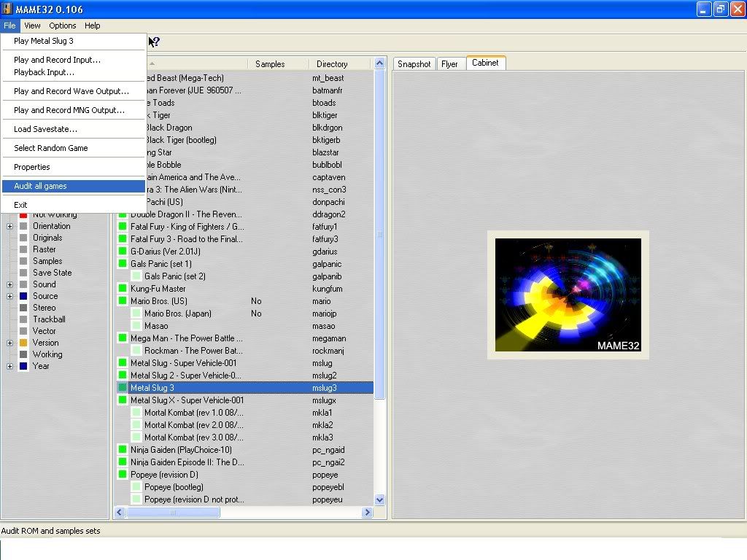The width and height of the screenshot is (747, 560).
Task: Select Metal Slug 2 - Super Vehicle row
Action: [x=245, y=376]
